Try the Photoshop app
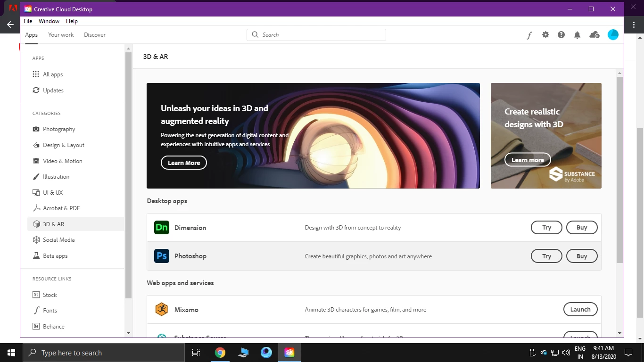644x362 pixels. point(546,256)
